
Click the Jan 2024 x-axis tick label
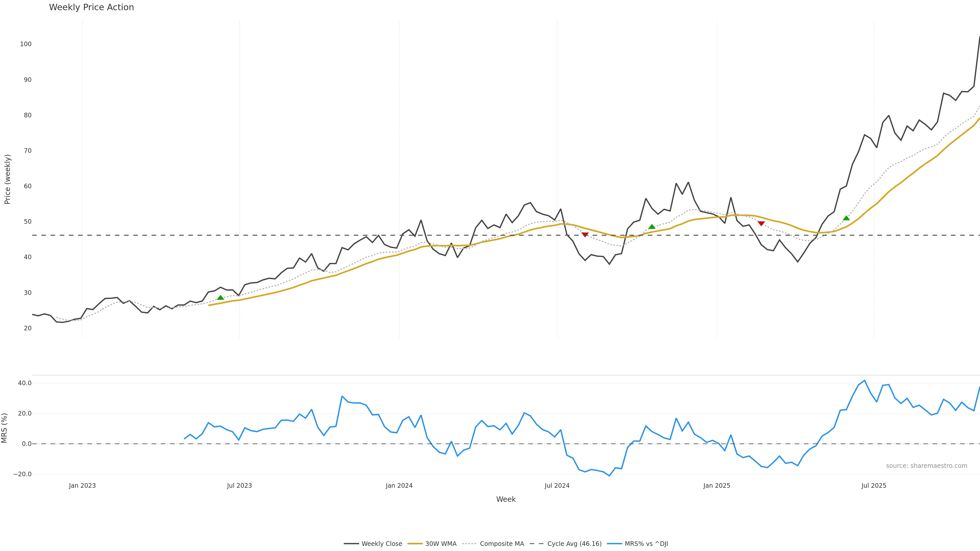tap(399, 486)
